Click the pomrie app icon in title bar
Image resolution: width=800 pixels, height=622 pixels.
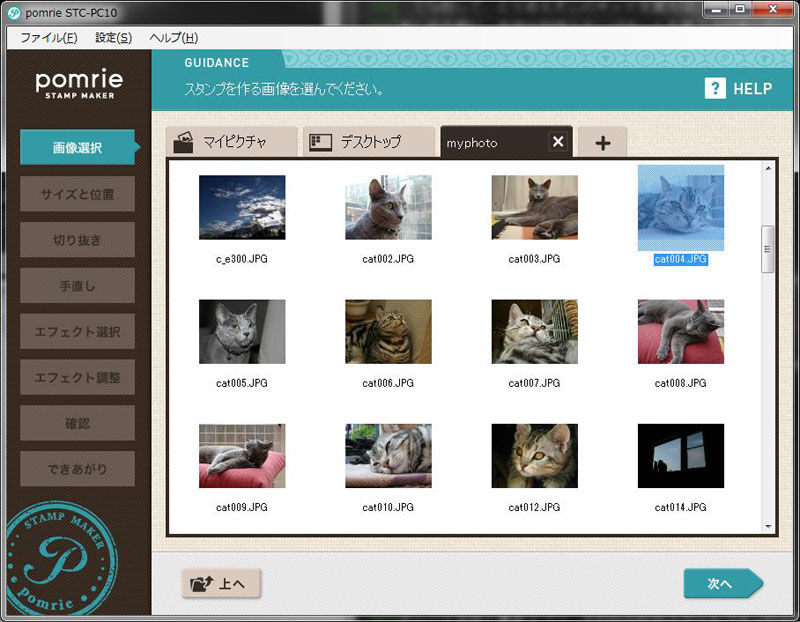[x=14, y=12]
